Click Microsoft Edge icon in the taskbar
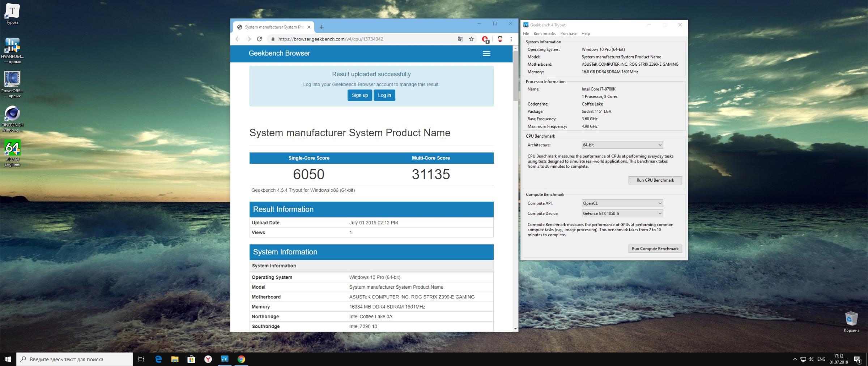Image resolution: width=868 pixels, height=366 pixels. [158, 359]
